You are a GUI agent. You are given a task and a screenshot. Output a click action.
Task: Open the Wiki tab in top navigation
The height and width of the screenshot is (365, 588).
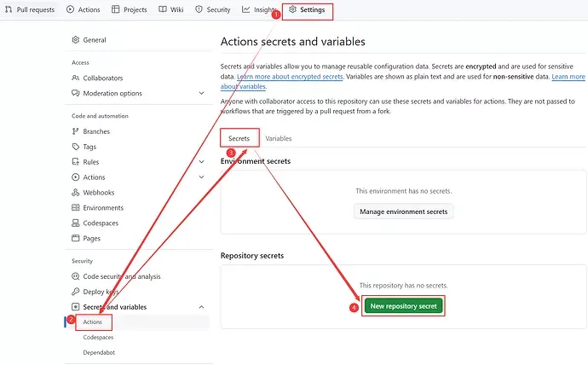[x=173, y=10]
